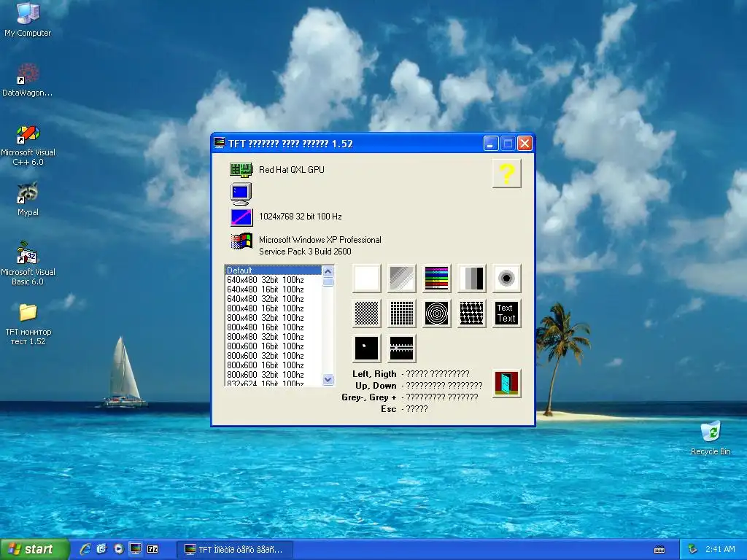The width and height of the screenshot is (747, 560).
Task: Click the graphics card icon beside Red Hat QXL GPU
Action: coord(241,169)
